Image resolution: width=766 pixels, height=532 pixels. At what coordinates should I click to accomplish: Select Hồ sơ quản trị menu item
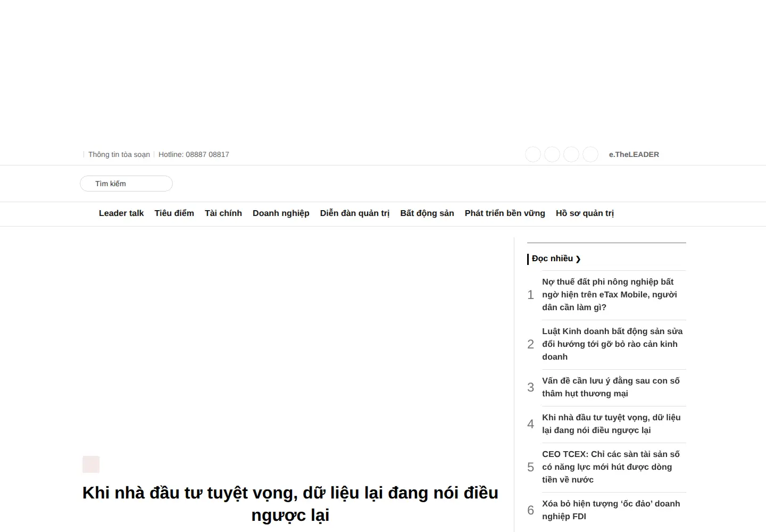point(585,213)
